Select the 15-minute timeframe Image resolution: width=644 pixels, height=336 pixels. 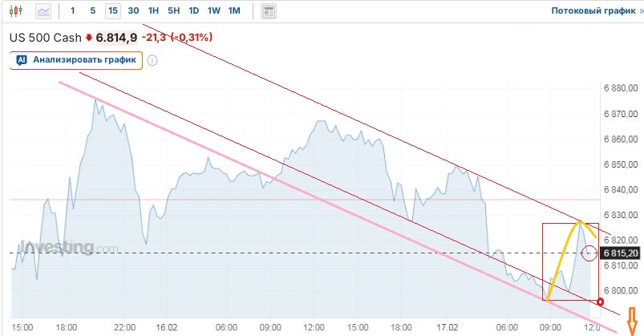point(112,11)
